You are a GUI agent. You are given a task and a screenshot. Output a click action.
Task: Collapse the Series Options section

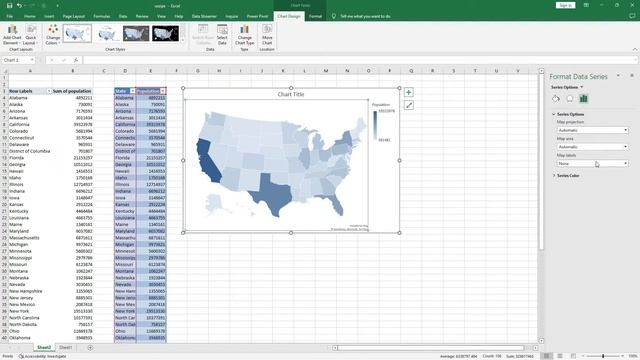pos(554,114)
